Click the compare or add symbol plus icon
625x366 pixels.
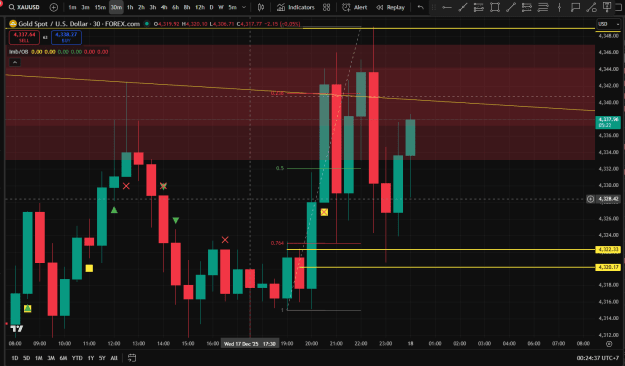click(54, 7)
